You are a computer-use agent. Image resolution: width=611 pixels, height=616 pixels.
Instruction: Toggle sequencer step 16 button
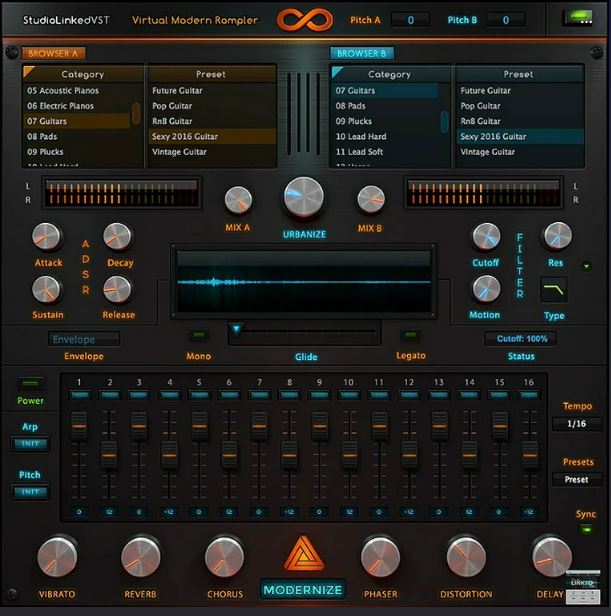coord(529,395)
